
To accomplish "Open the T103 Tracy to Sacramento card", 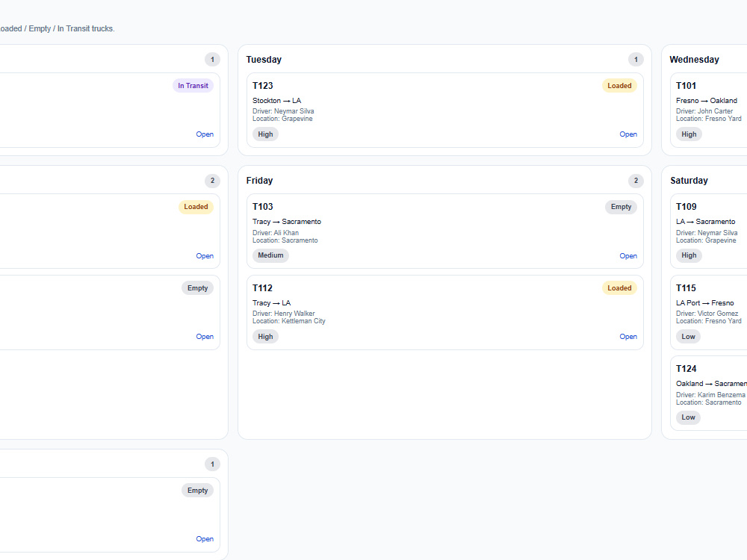I will [x=628, y=255].
